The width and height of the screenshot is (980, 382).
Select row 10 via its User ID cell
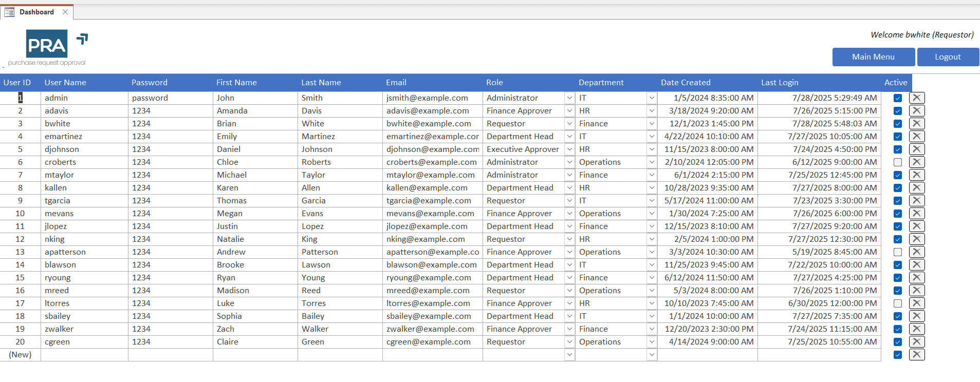point(20,213)
